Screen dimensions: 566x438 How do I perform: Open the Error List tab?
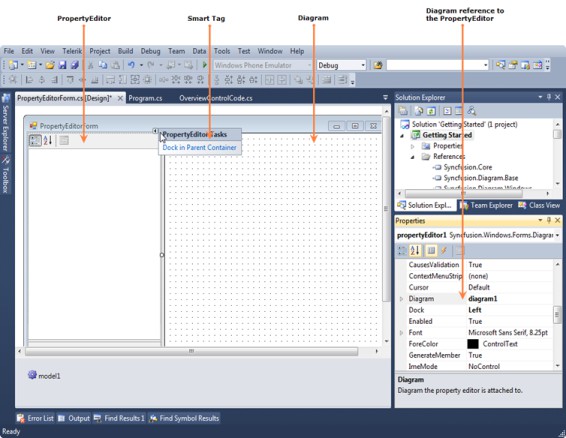pos(35,418)
